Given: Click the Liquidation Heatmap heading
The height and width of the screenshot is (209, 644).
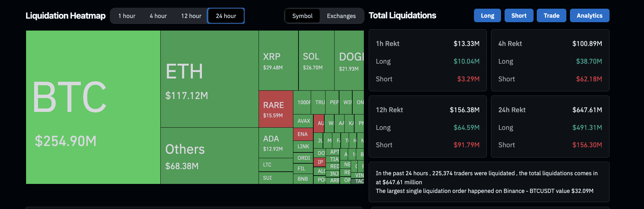Looking at the screenshot, I should [x=65, y=15].
